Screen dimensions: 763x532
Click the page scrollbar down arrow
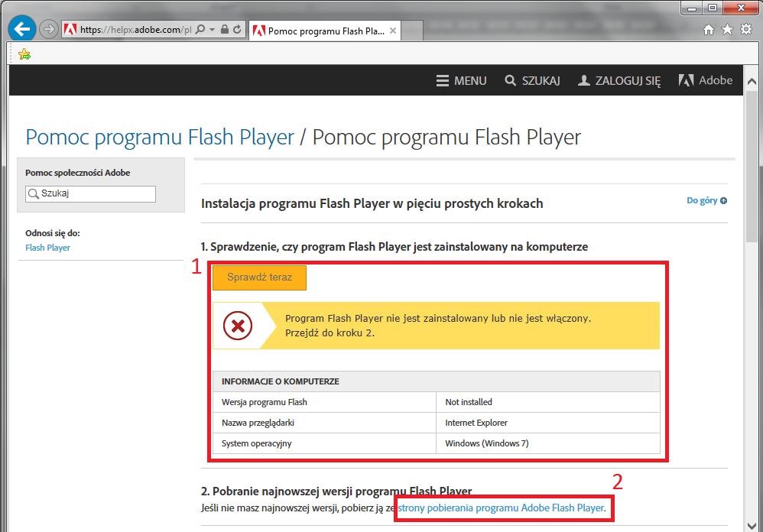pos(752,526)
